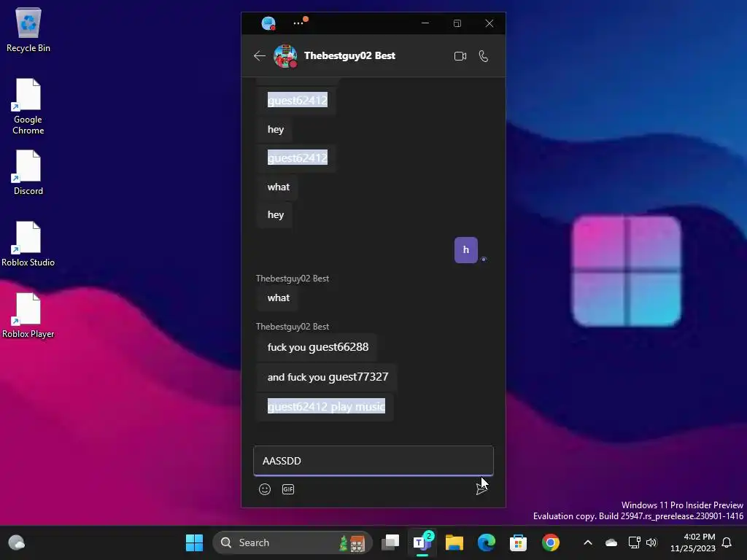Open File Explorer from the taskbar
The image size is (747, 560).
[454, 542]
